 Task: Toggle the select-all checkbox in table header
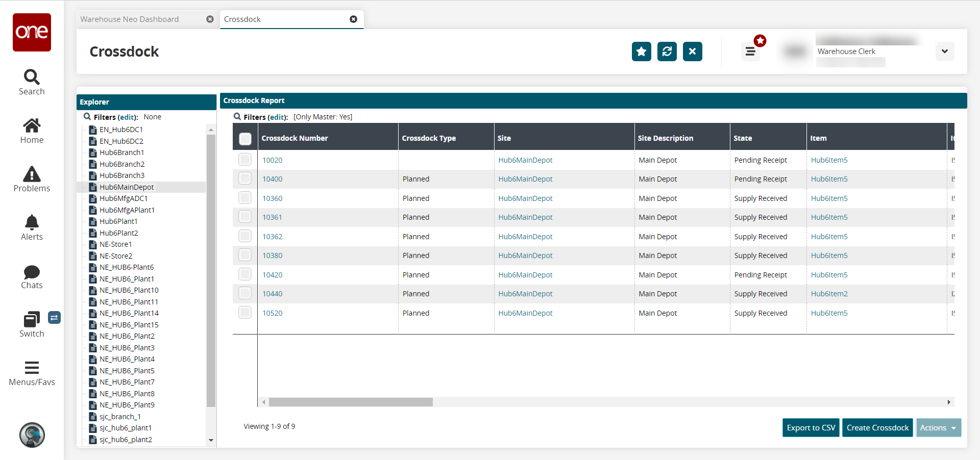point(245,138)
